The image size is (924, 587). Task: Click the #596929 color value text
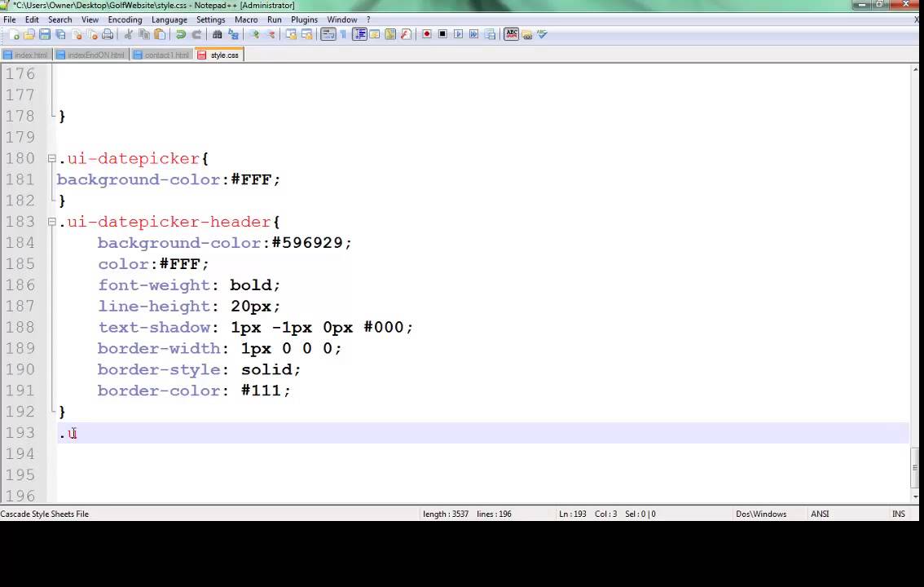(306, 243)
